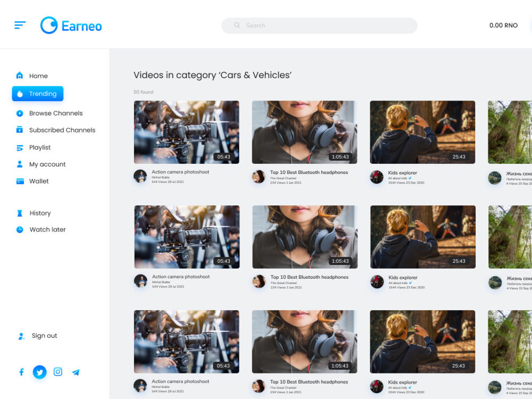Image resolution: width=532 pixels, height=399 pixels.
Task: Focus the Search input field
Action: coord(319,26)
